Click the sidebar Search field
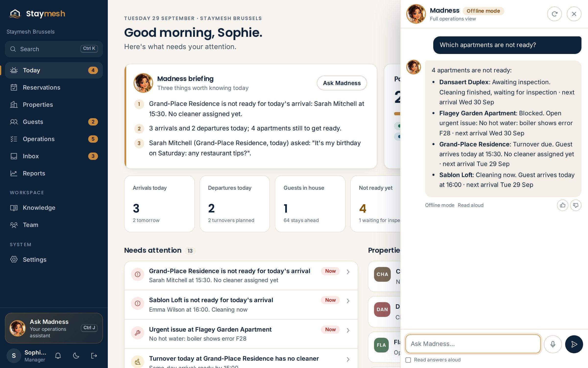Image resolution: width=588 pixels, height=368 pixels. [x=54, y=49]
